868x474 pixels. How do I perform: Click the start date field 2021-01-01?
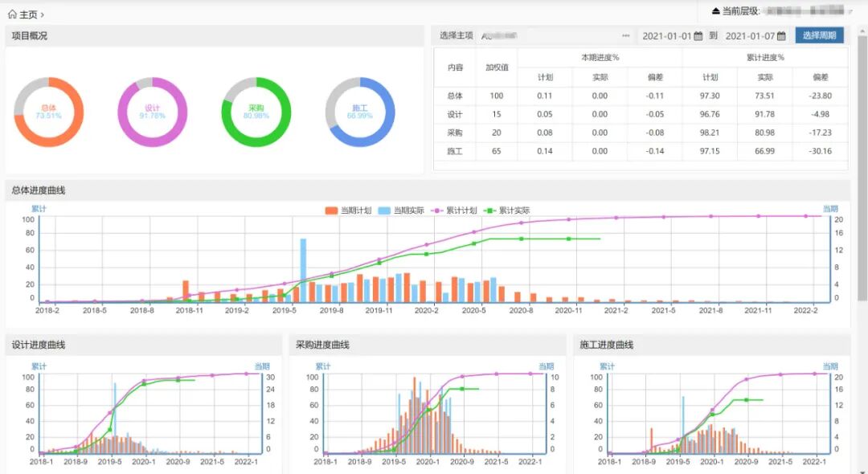[x=666, y=36]
